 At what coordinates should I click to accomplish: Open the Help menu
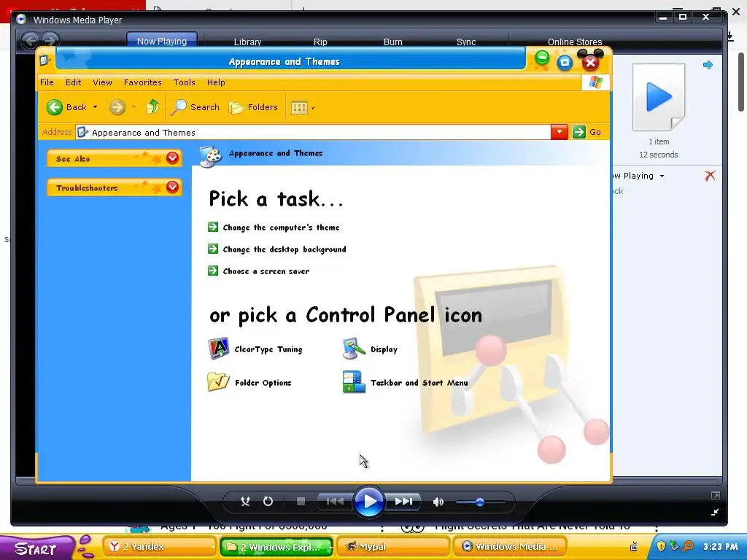pyautogui.click(x=216, y=82)
